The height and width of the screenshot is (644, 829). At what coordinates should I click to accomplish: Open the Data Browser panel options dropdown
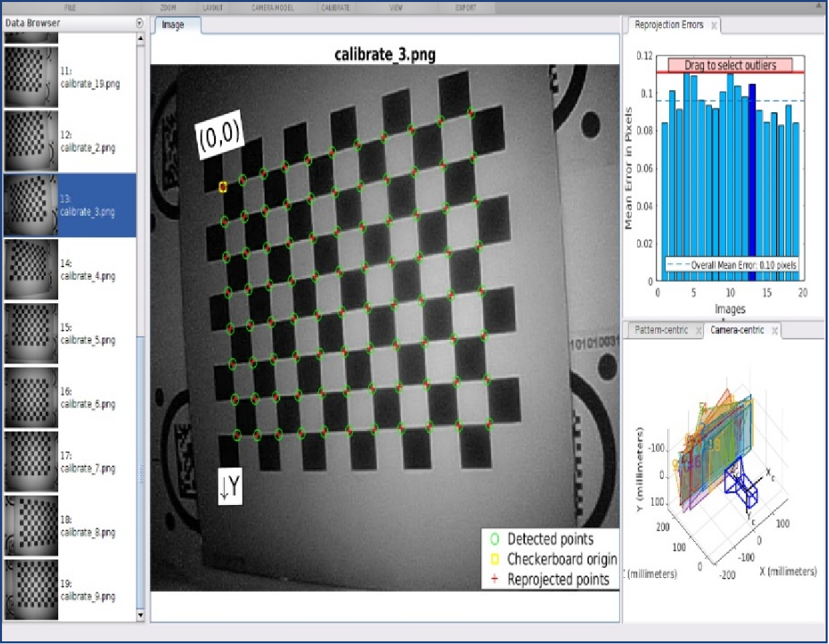[x=139, y=23]
